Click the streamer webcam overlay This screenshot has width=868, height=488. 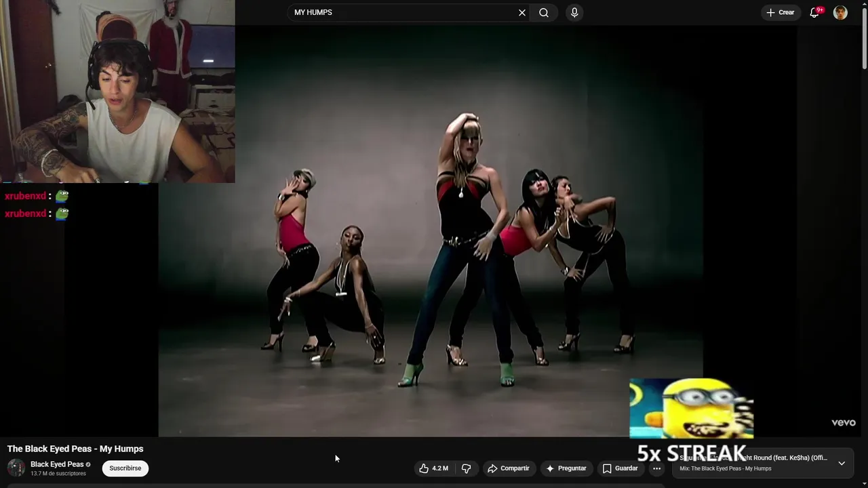tap(117, 91)
